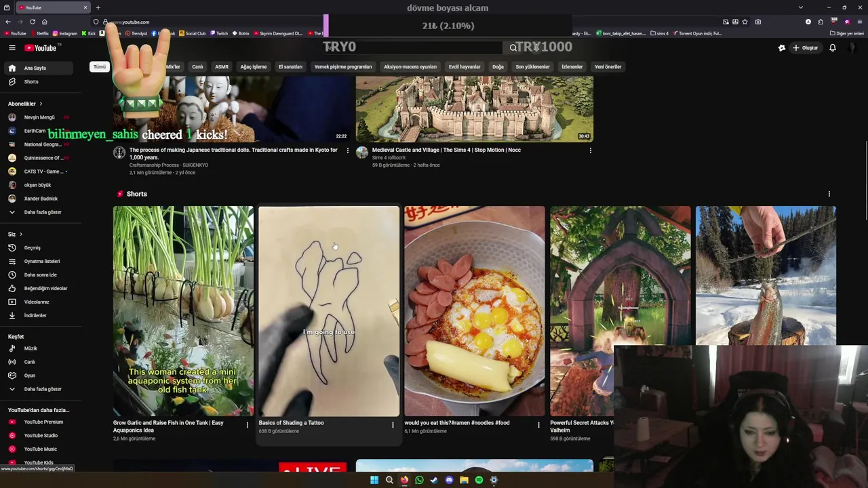868x488 pixels.
Task: Open Nevşin Mengü subscription channel
Action: click(38, 117)
